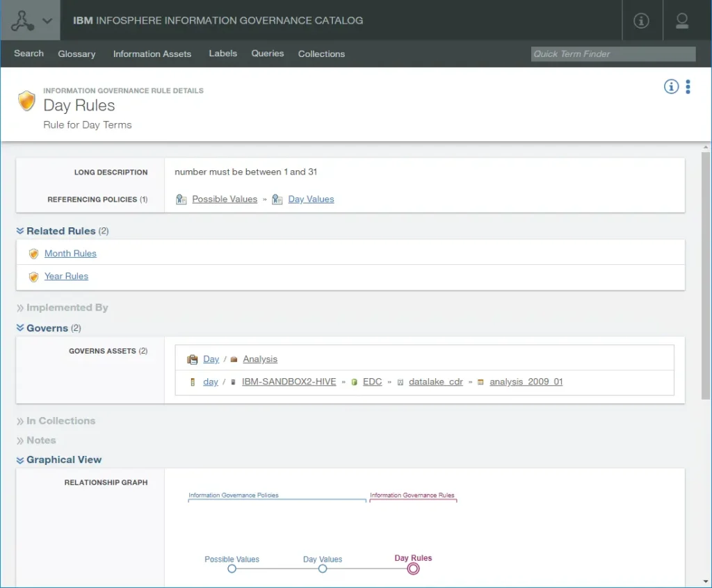
Task: Click the user profile icon
Action: 682,20
